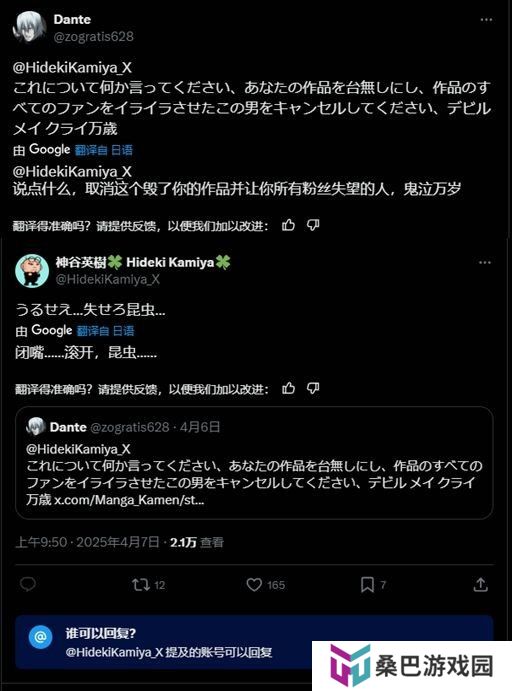Open the more options menu on Dante's tweet

point(486,20)
